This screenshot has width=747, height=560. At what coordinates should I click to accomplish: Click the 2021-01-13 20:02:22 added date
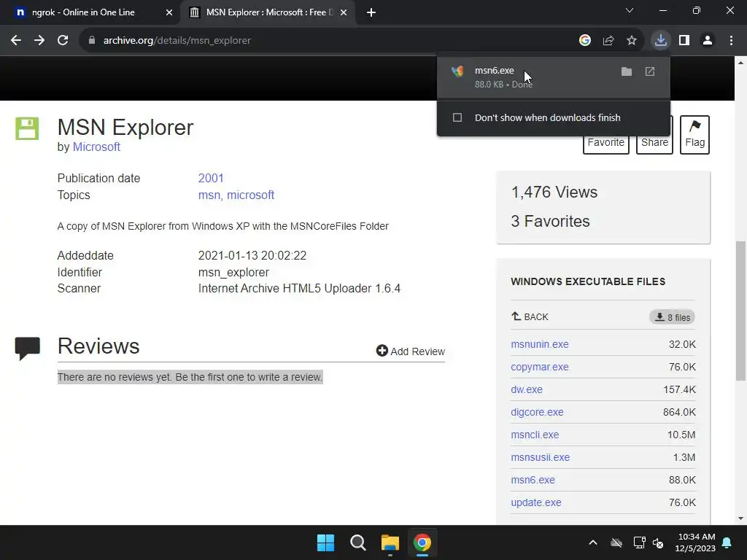pos(252,255)
